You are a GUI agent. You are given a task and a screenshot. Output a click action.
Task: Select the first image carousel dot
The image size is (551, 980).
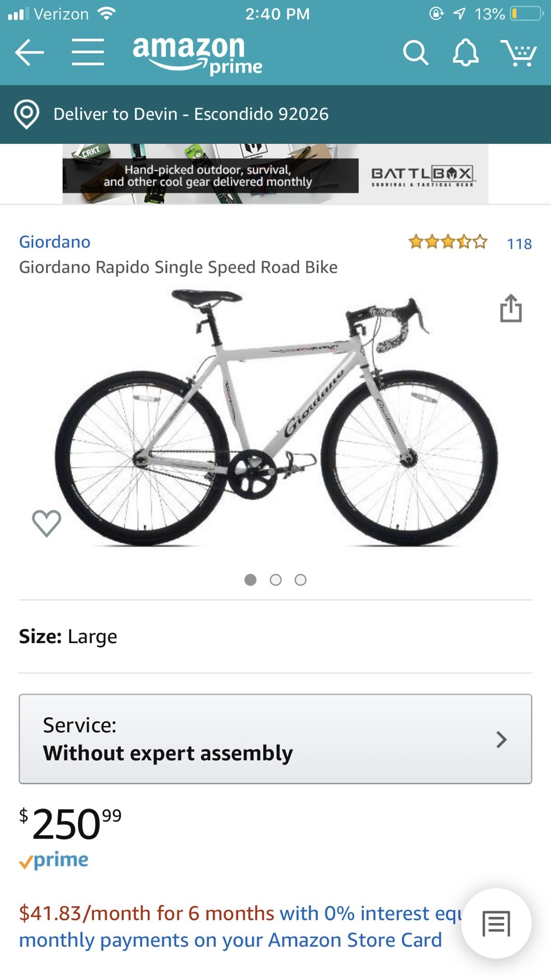[x=251, y=580]
